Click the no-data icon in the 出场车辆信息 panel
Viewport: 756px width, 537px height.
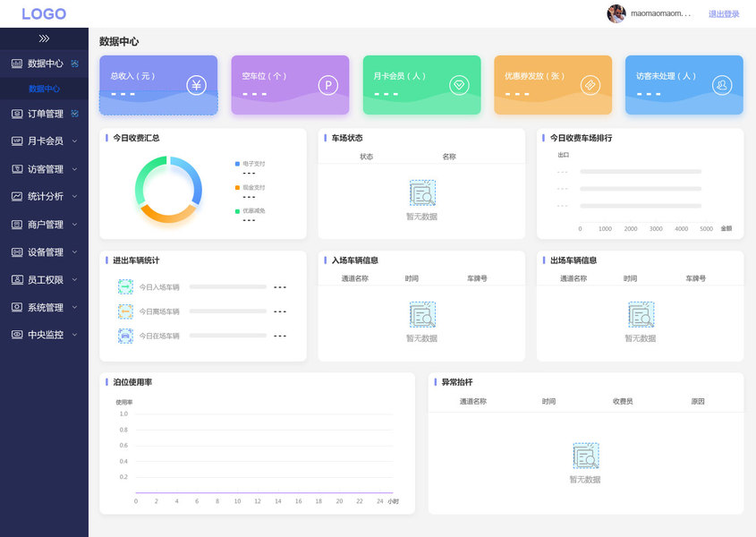click(x=641, y=314)
